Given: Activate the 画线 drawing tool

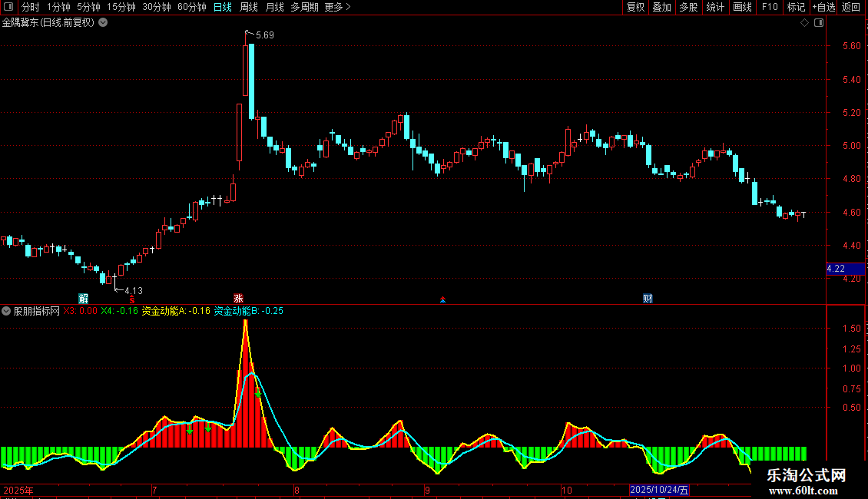Looking at the screenshot, I should (x=742, y=7).
